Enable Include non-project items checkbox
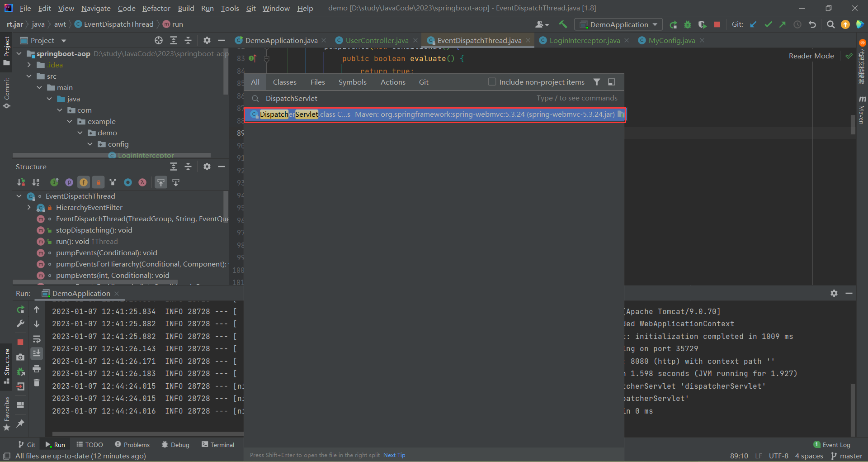This screenshot has width=868, height=462. [492, 82]
